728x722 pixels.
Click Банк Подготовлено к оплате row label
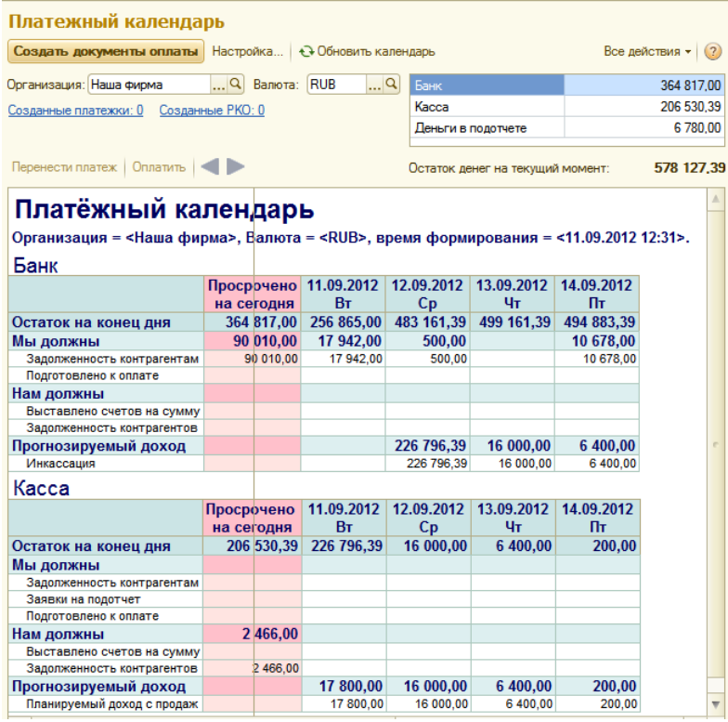tap(93, 375)
